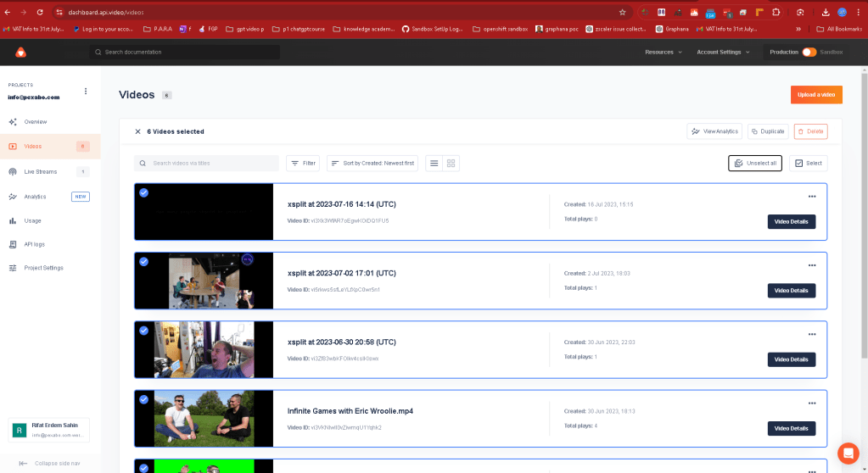
Task: Expand the Resources dropdown
Action: (x=664, y=52)
